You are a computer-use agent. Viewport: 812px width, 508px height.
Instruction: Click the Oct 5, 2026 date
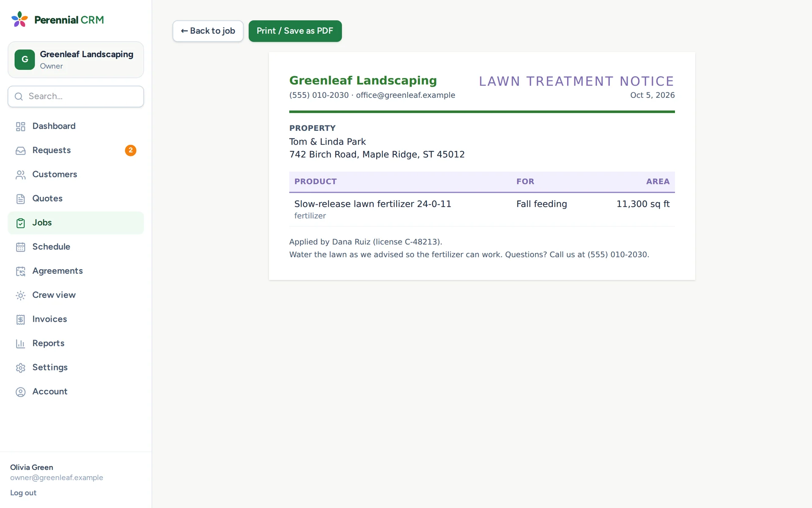[x=652, y=95]
